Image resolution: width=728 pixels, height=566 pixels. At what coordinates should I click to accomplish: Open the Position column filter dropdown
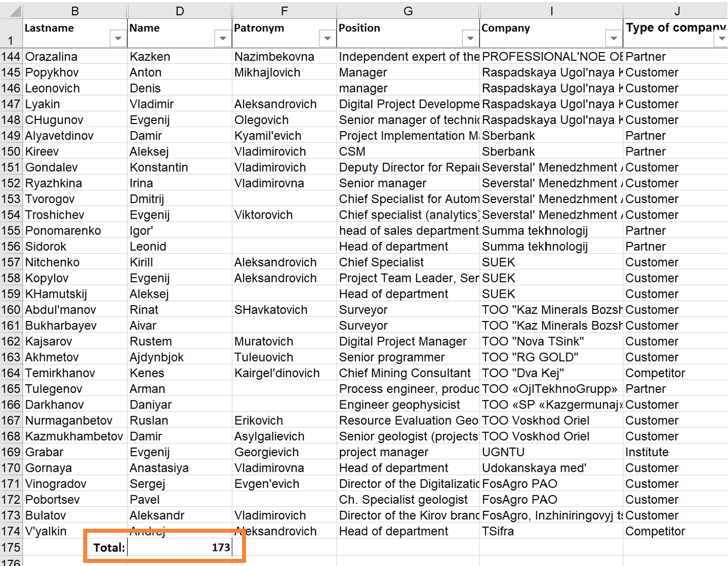coord(470,38)
